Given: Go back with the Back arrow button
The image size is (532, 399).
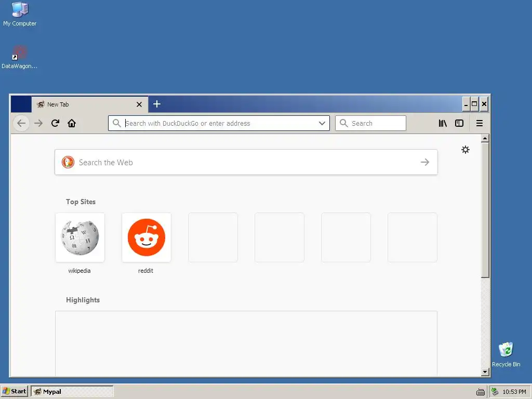Looking at the screenshot, I should click(21, 123).
